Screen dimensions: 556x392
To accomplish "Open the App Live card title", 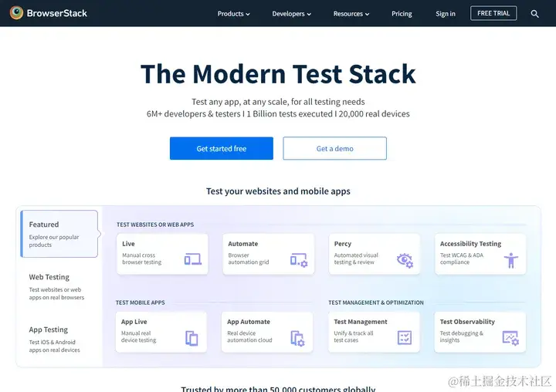I will click(134, 322).
